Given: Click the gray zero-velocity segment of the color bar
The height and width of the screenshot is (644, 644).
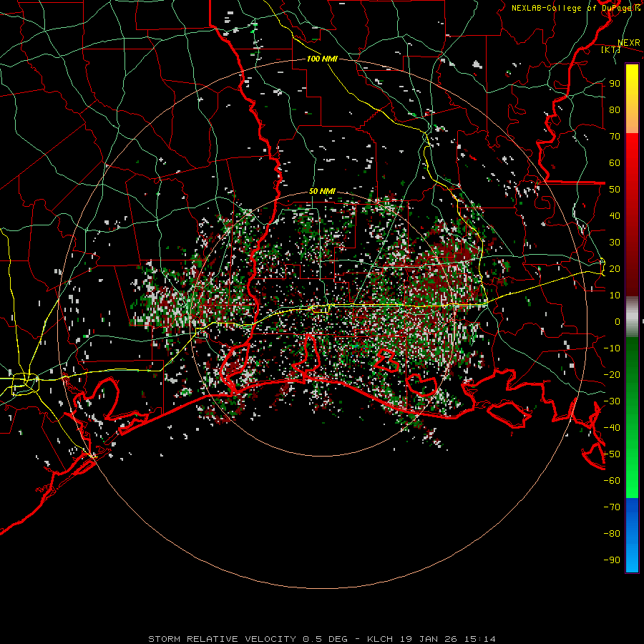Looking at the screenshot, I should pos(632,317).
